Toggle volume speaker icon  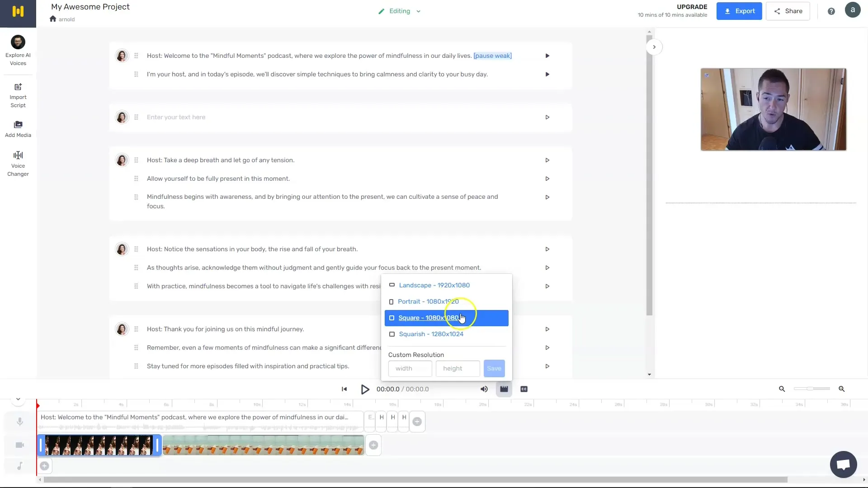click(x=484, y=389)
